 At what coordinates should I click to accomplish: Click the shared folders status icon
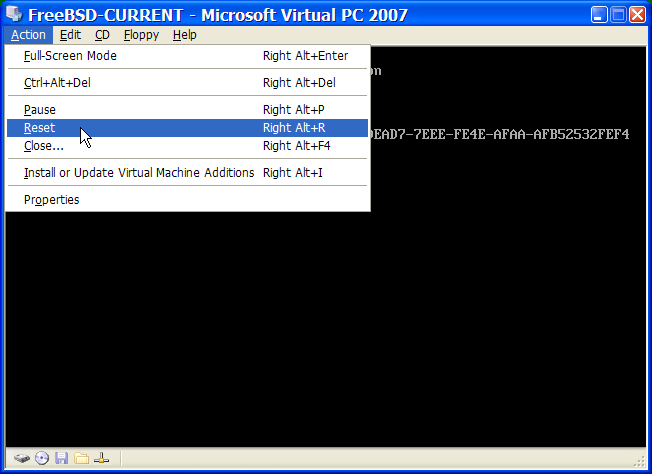tap(82, 458)
